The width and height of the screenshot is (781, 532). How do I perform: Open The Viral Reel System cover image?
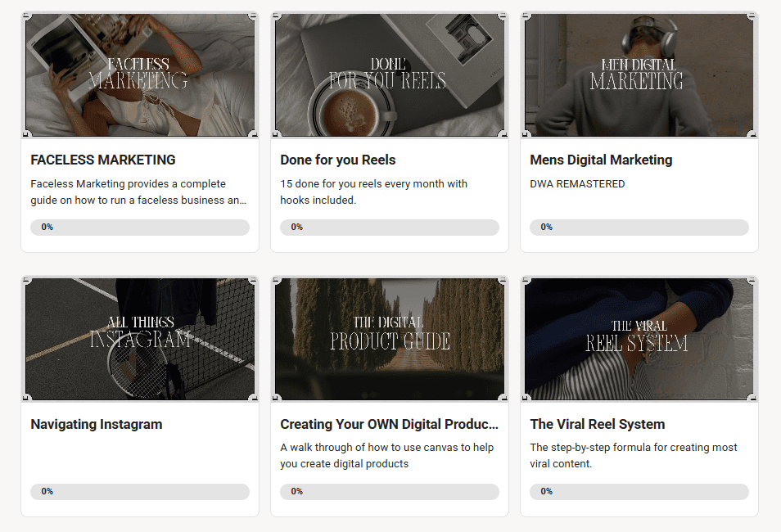pos(639,339)
